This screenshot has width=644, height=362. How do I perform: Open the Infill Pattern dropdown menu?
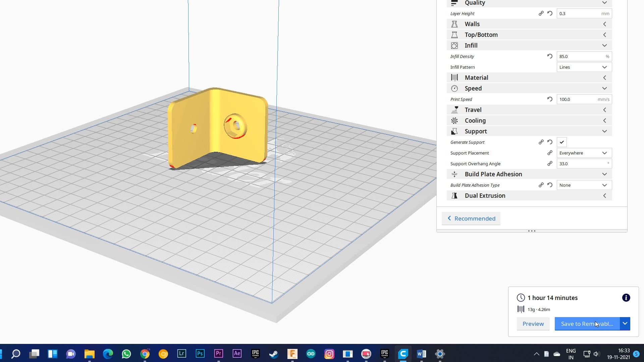point(583,67)
